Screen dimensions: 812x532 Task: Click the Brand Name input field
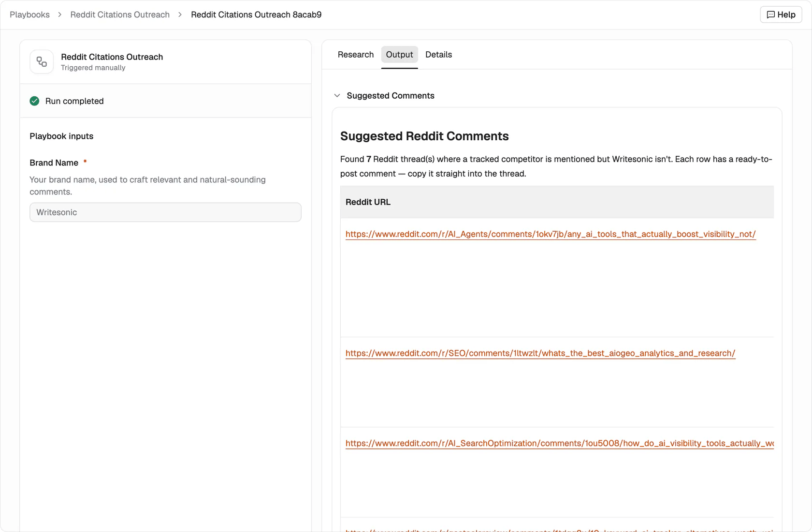[x=165, y=212]
